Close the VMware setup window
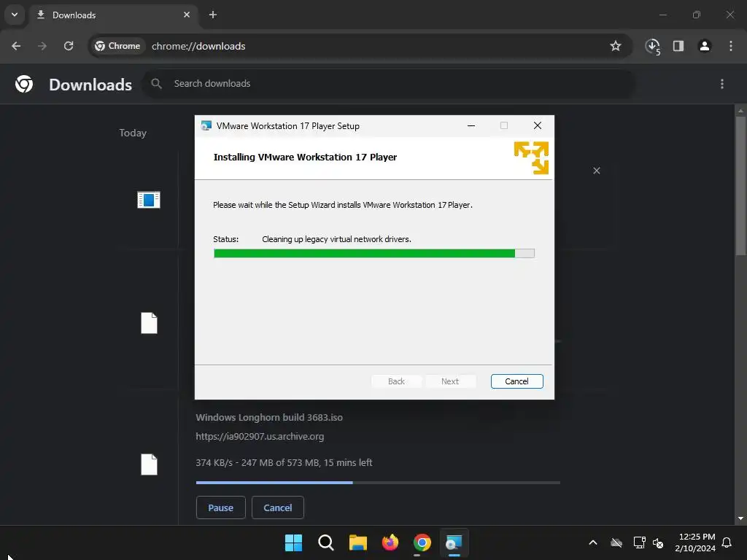Image resolution: width=747 pixels, height=560 pixels. tap(538, 125)
